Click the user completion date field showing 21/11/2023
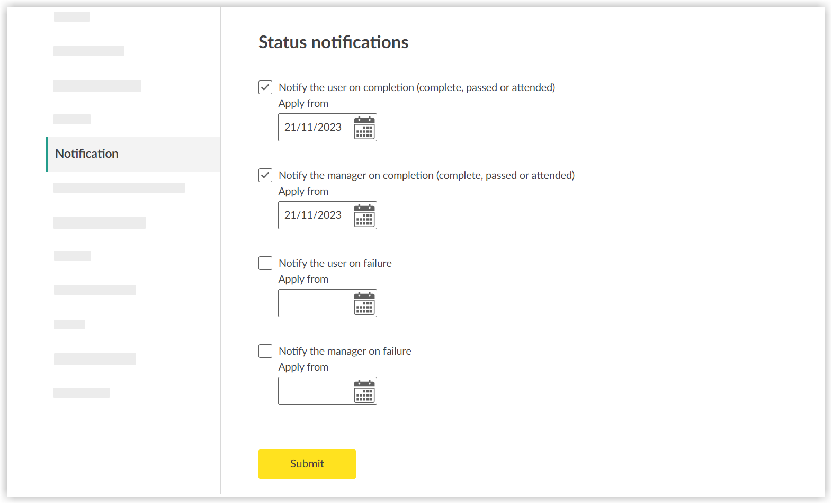Image resolution: width=832 pixels, height=504 pixels. pos(314,128)
